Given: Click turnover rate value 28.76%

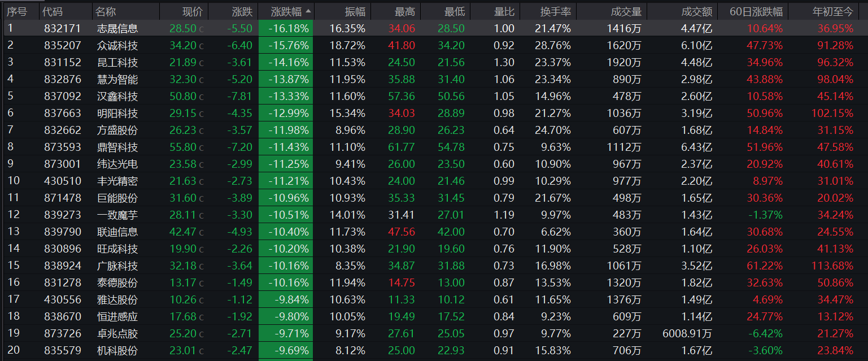Looking at the screenshot, I should (x=553, y=45).
